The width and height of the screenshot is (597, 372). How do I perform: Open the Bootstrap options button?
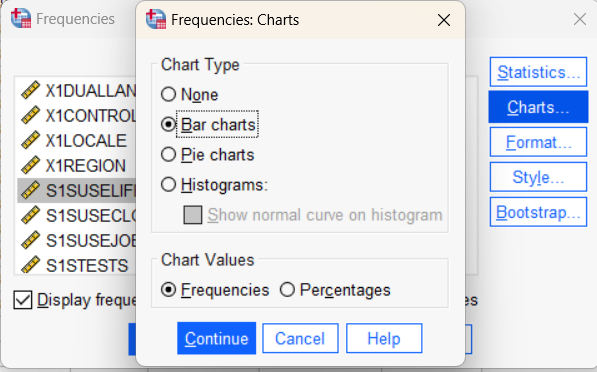(x=538, y=212)
